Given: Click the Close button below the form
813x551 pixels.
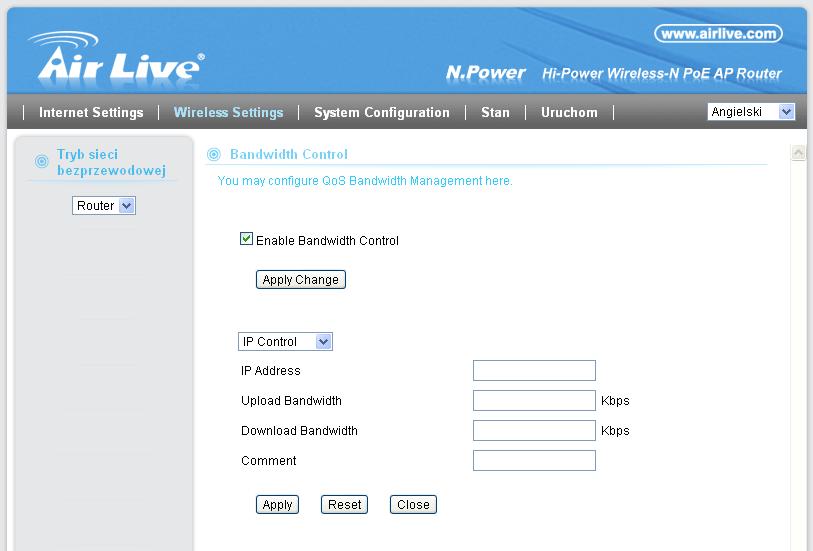Looking at the screenshot, I should [413, 505].
